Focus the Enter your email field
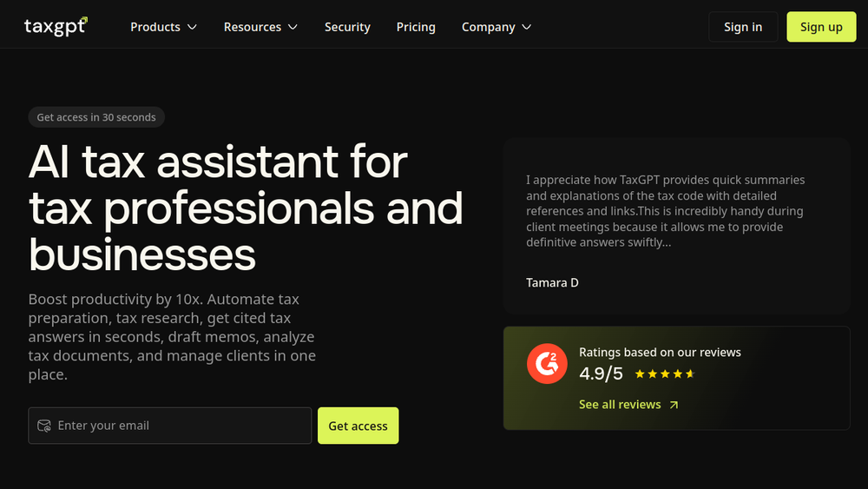This screenshot has height=489, width=868. [170, 426]
